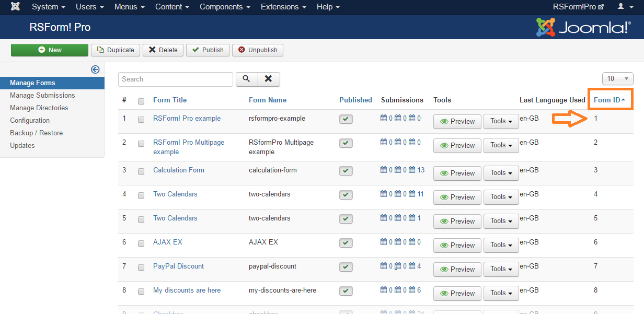Open Updates in the sidebar
This screenshot has width=644, height=314.
click(22, 145)
